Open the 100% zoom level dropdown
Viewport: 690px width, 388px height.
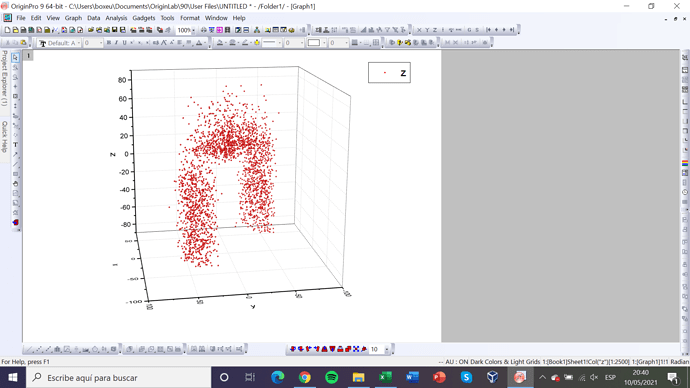point(193,30)
